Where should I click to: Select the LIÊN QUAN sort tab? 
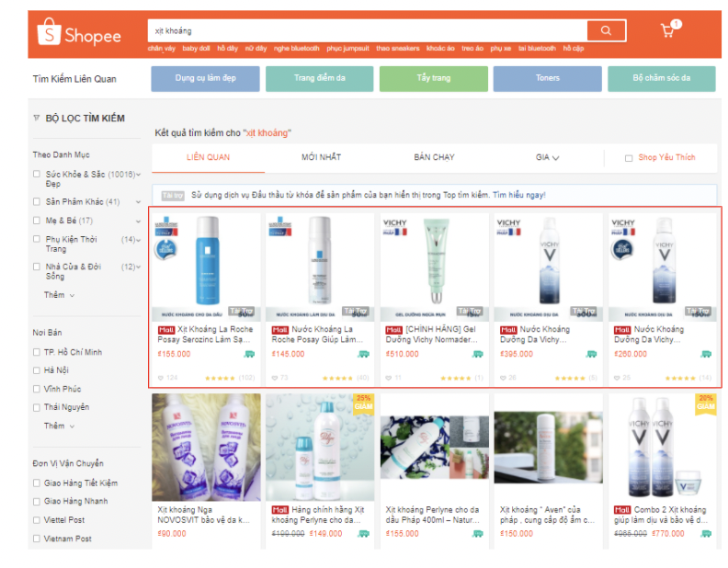click(208, 157)
